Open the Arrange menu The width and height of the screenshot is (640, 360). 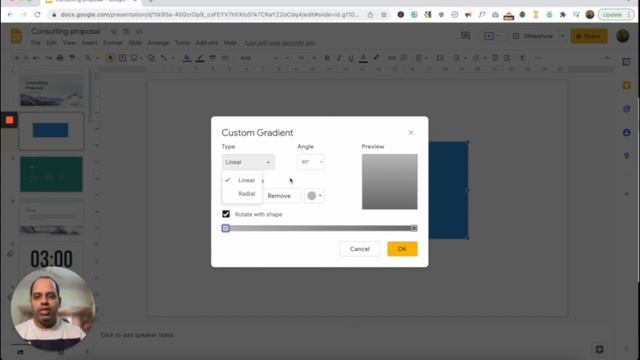tap(158, 43)
